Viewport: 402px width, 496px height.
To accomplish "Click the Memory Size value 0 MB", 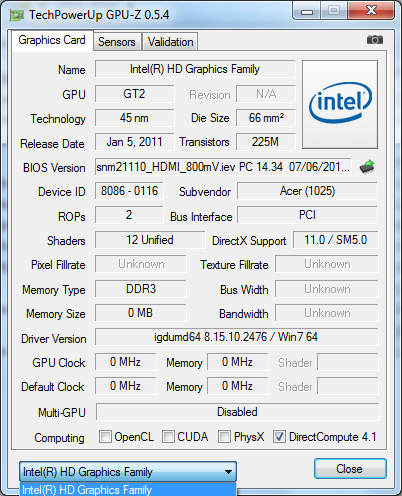I will point(140,313).
